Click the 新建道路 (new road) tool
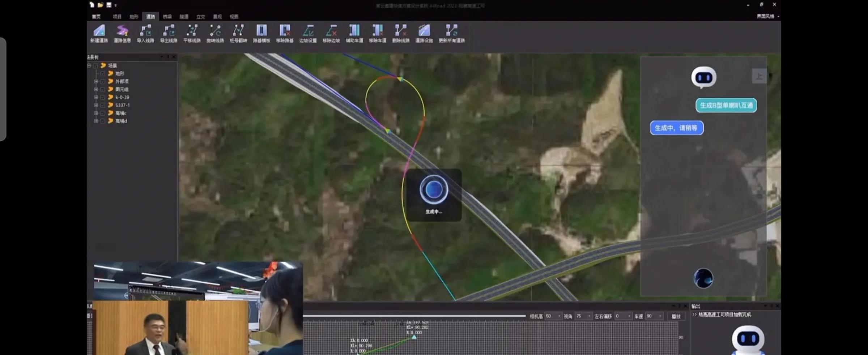 99,34
